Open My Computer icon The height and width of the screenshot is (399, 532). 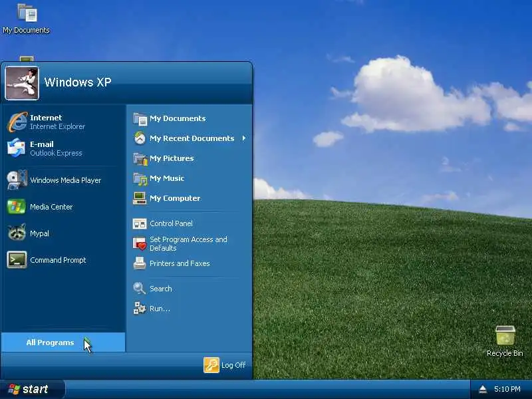tap(140, 198)
